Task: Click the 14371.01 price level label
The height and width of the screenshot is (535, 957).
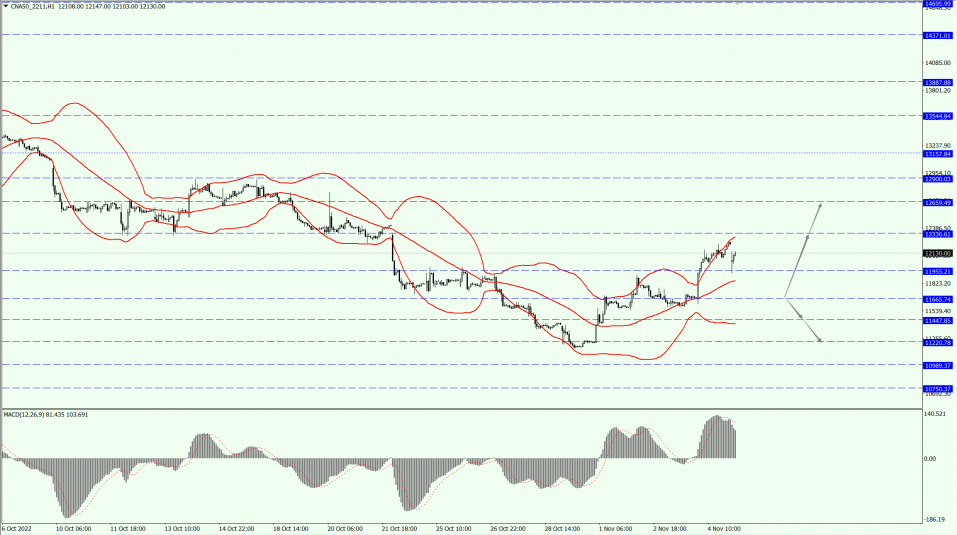Action: 937,35
